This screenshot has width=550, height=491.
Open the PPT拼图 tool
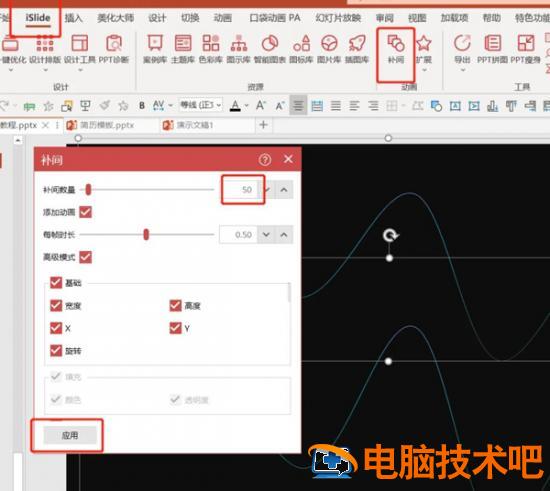point(492,49)
